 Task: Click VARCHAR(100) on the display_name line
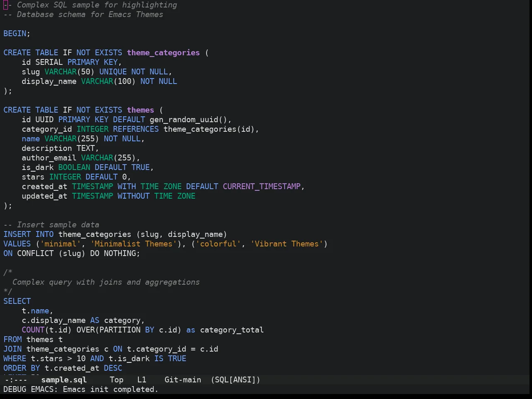(x=108, y=81)
